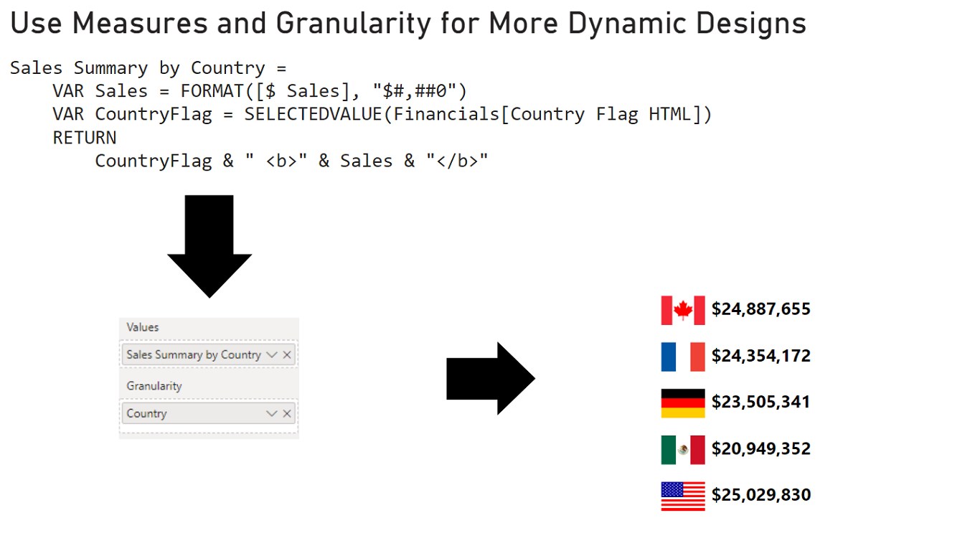Click the Granularity section label
980x551 pixels.
click(154, 386)
